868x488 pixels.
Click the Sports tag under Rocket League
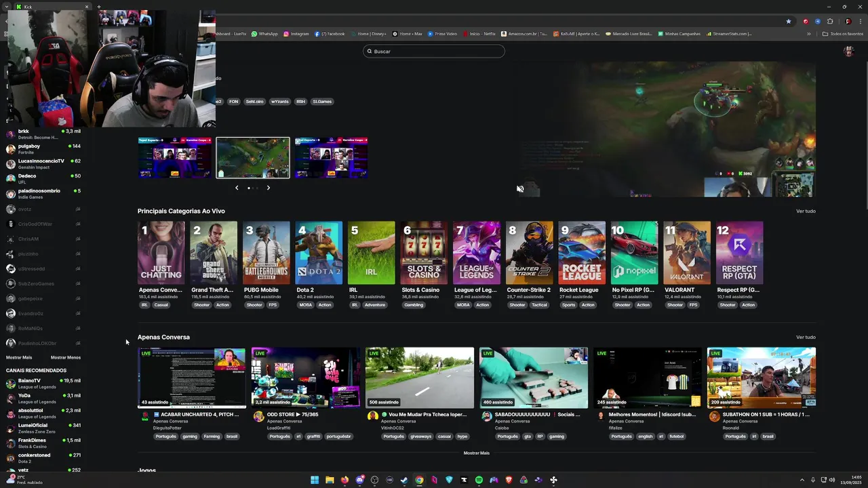point(568,305)
